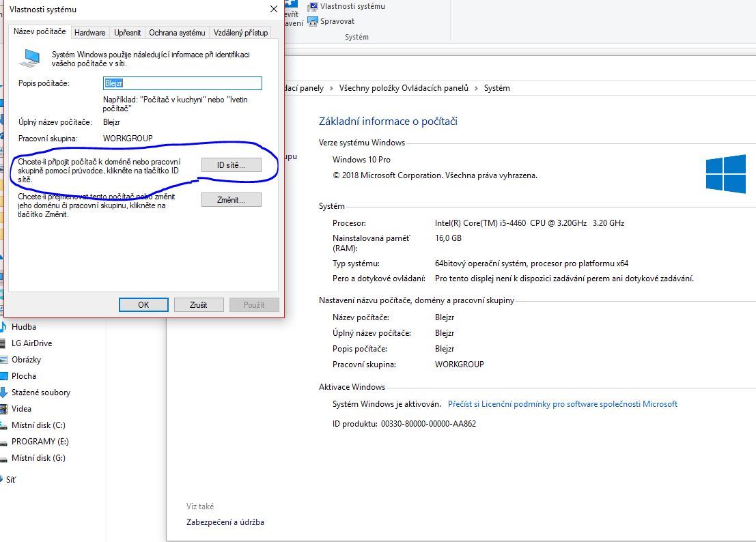Open Všechny položky Ovládacích panelů breadcrumb
Image resolution: width=756 pixels, height=542 pixels.
[x=404, y=88]
